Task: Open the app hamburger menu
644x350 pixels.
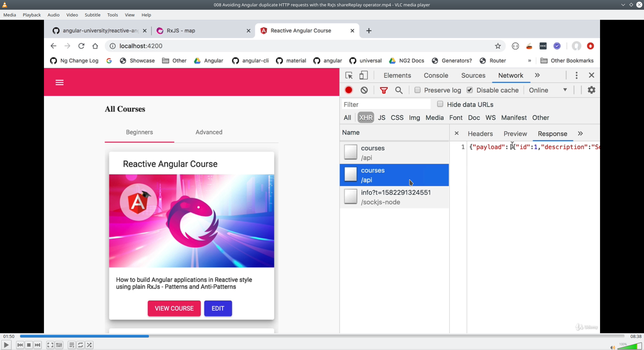Action: click(x=59, y=83)
